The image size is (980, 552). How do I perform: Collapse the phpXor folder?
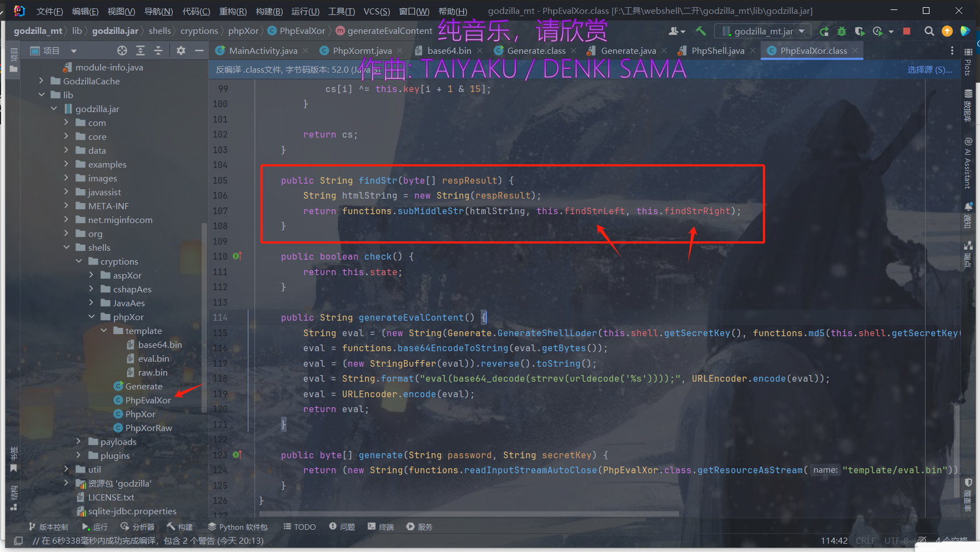tap(91, 317)
